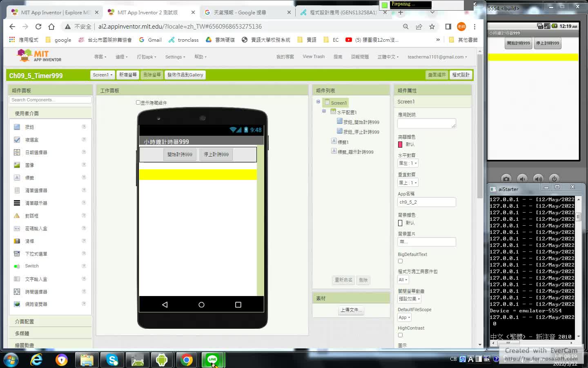Select the ListPicker component icon

coord(17,191)
